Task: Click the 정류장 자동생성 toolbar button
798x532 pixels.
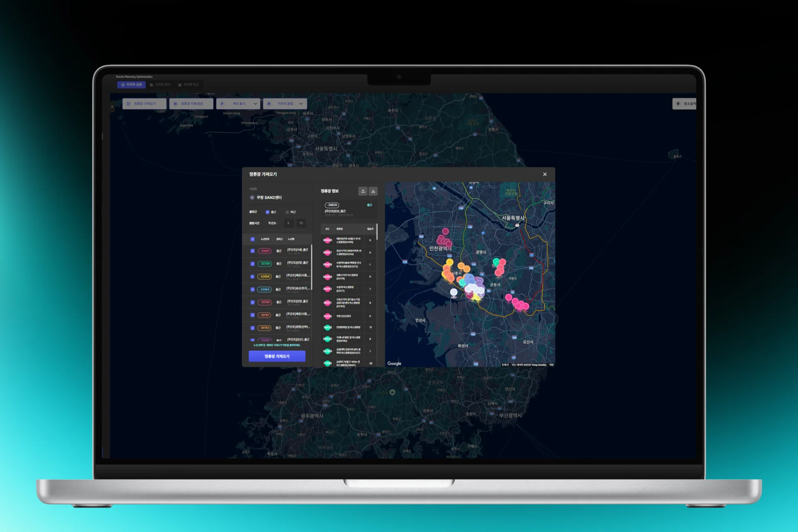Action: coord(191,104)
